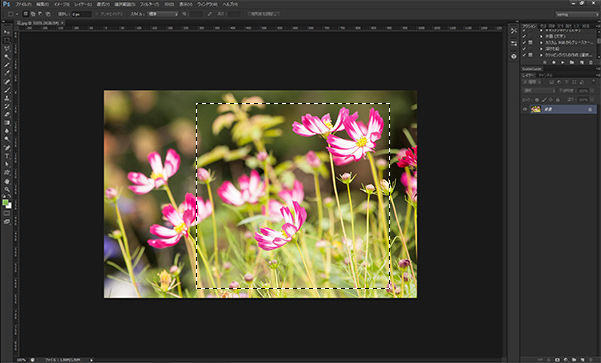Click the background layer thumbnail

point(535,109)
